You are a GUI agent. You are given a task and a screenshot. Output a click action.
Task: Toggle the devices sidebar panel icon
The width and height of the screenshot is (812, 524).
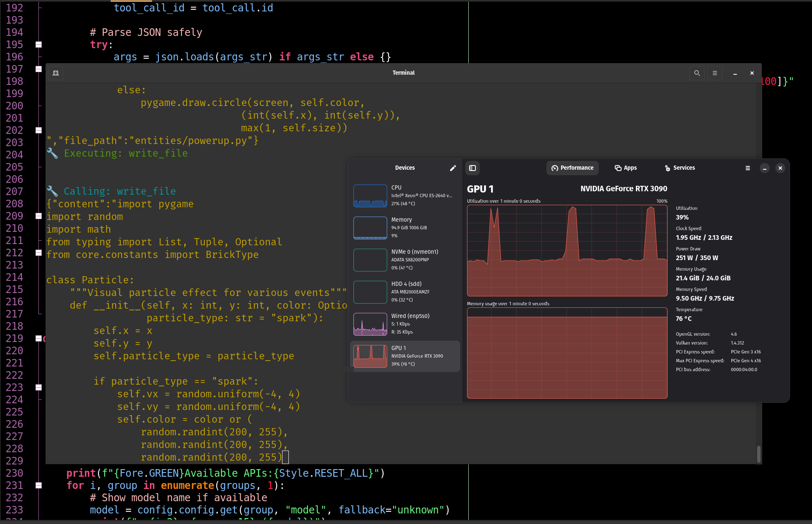pyautogui.click(x=473, y=168)
